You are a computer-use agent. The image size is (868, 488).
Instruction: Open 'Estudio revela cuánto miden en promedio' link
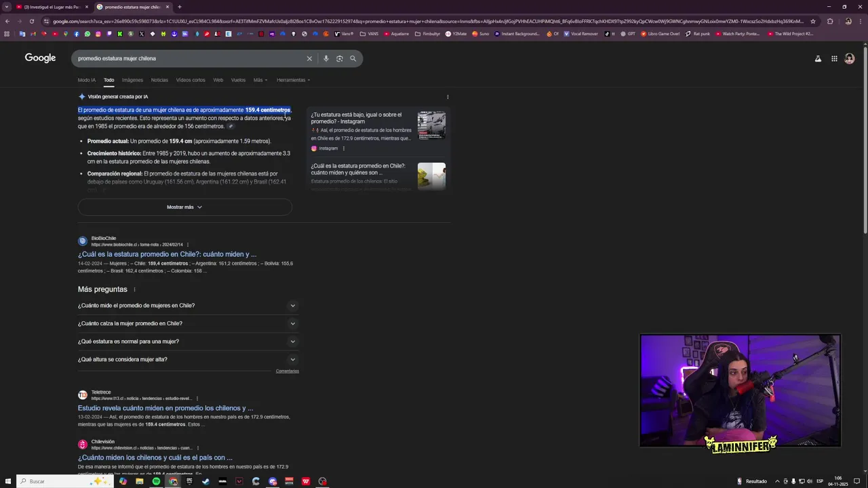point(165,408)
